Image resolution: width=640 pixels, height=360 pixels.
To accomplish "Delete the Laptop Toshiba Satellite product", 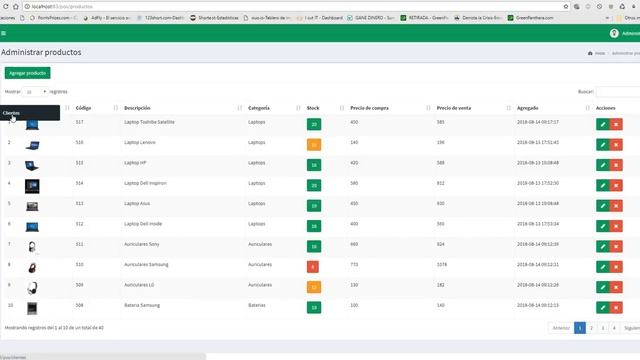I will [x=616, y=124].
